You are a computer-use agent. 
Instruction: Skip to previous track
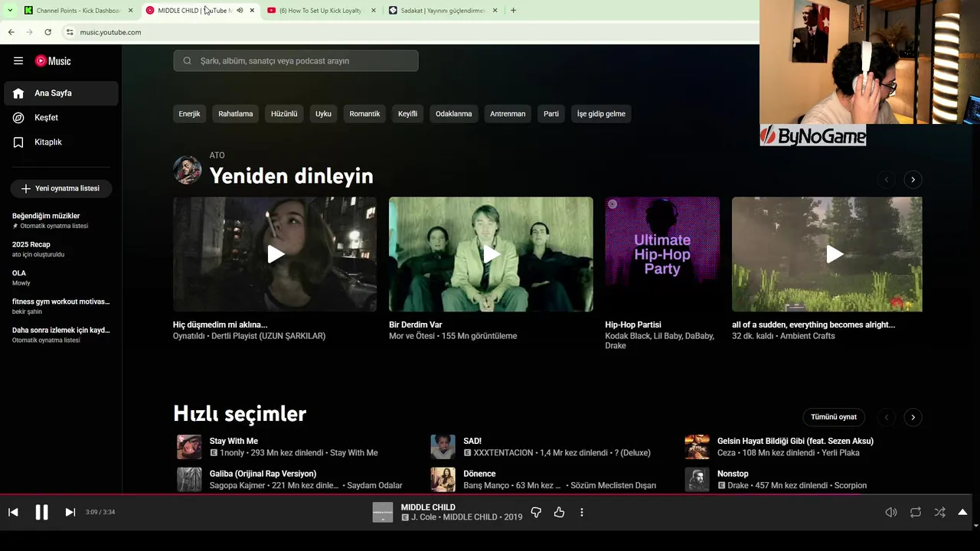[13, 512]
